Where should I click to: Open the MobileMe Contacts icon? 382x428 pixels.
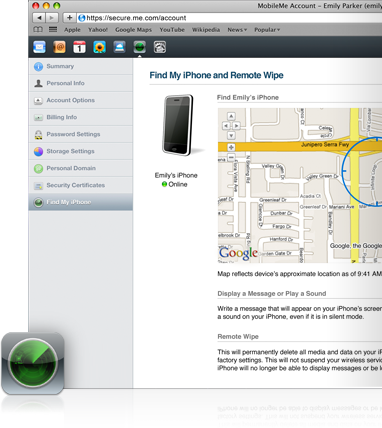(x=59, y=47)
